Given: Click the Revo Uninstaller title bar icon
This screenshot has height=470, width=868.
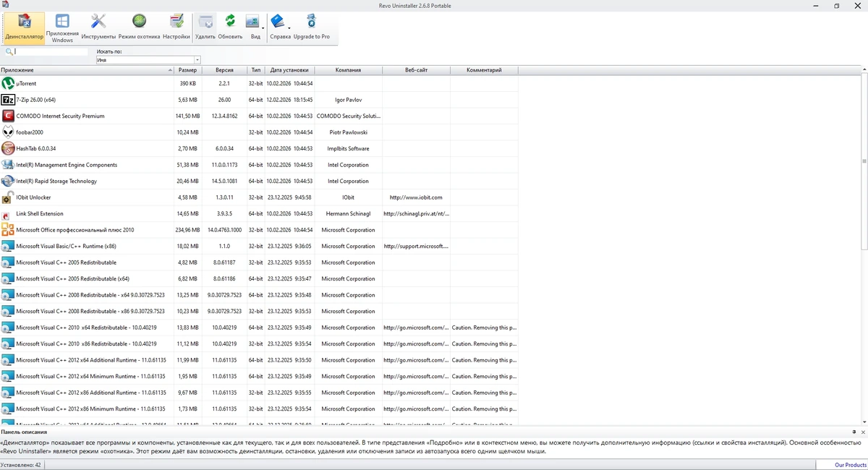Looking at the screenshot, I should point(5,5).
